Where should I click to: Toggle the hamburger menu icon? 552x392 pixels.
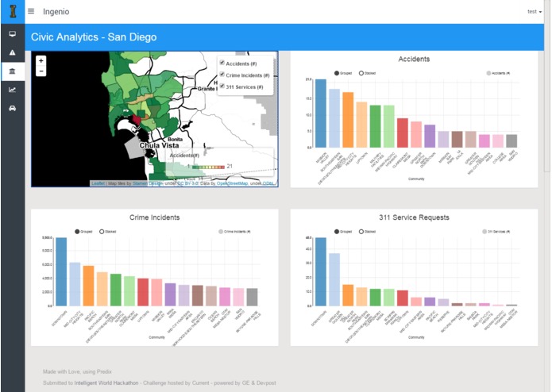[31, 11]
